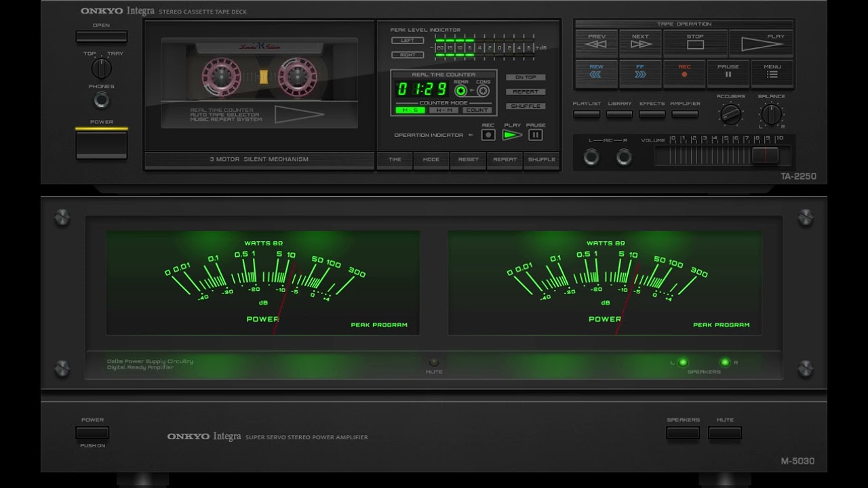Viewport: 868px width, 488px height.
Task: Skip to the NEXT track
Action: tap(640, 43)
